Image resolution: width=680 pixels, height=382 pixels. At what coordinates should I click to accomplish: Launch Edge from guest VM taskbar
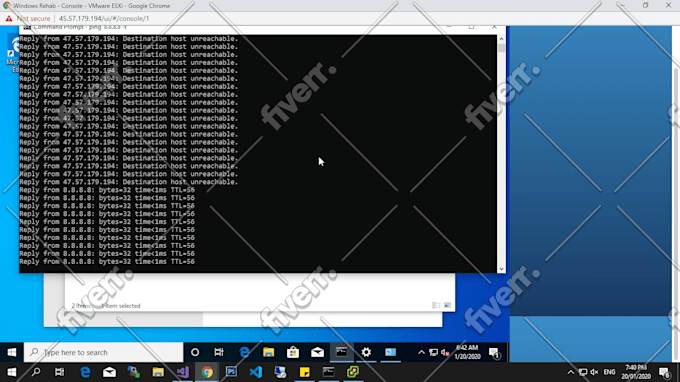pyautogui.click(x=244, y=352)
